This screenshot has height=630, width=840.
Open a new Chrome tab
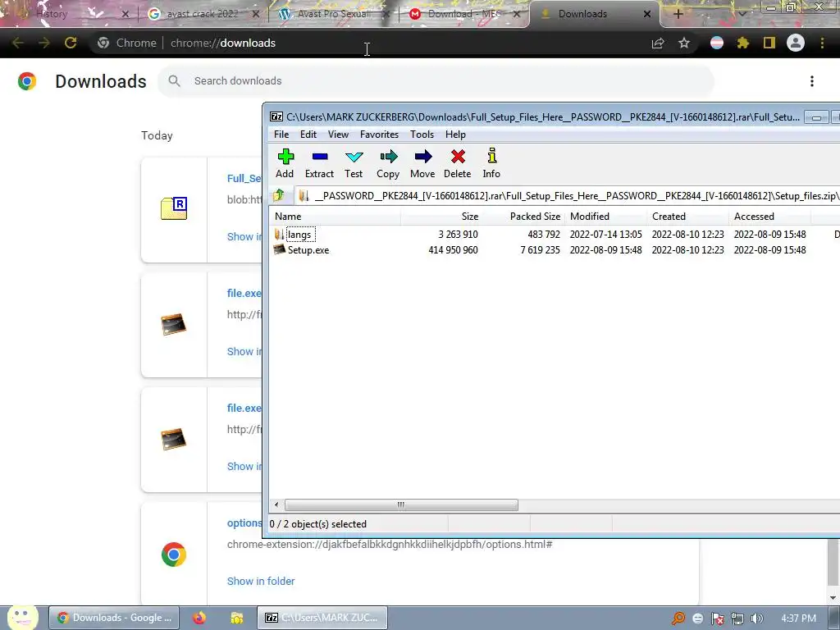coord(678,15)
